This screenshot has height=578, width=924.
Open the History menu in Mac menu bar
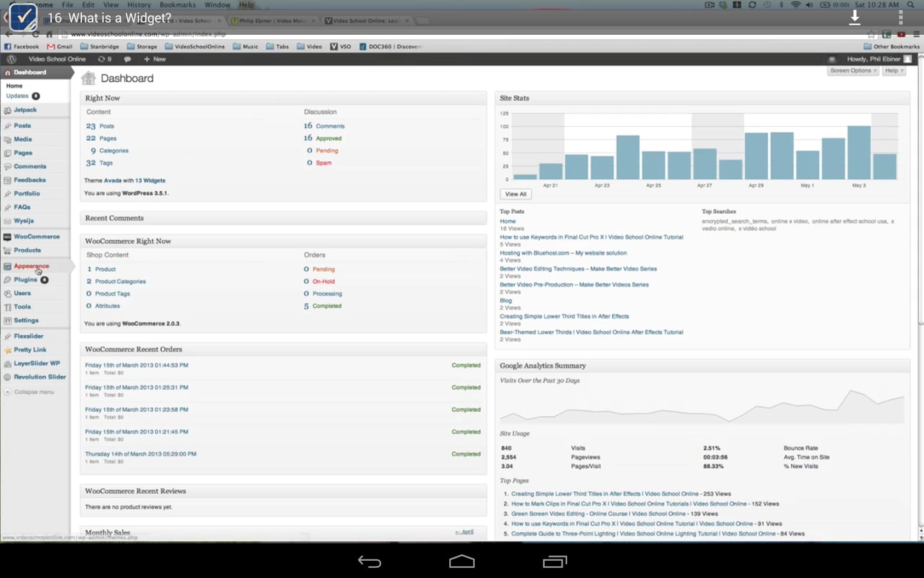[x=139, y=4]
